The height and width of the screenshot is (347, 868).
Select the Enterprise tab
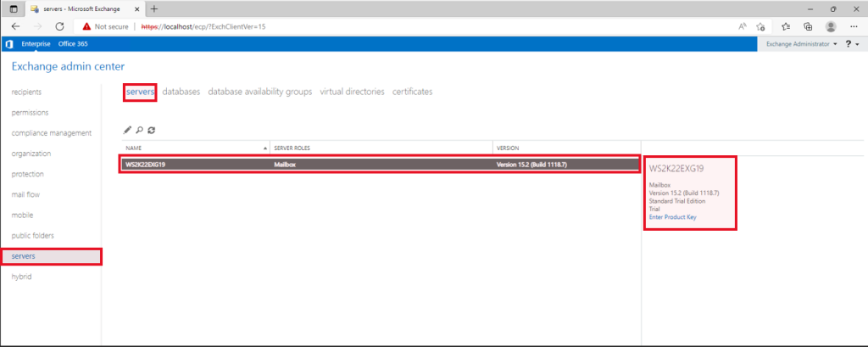pos(36,44)
